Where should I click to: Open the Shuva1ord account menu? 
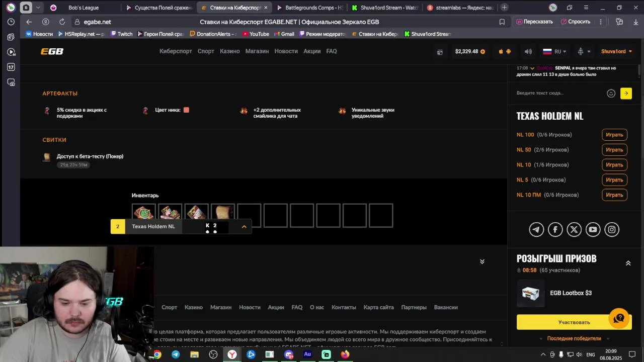pos(616,51)
